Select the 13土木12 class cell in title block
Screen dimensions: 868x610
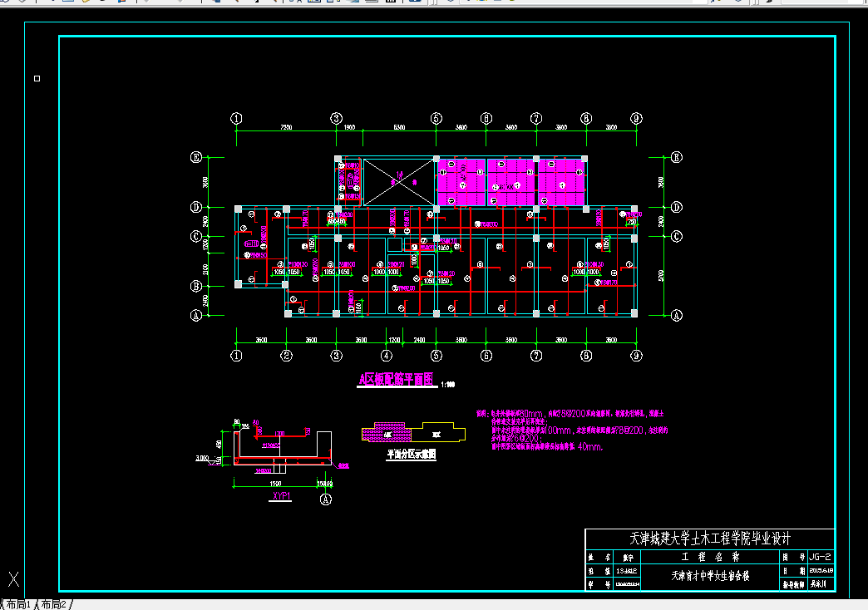[627, 571]
